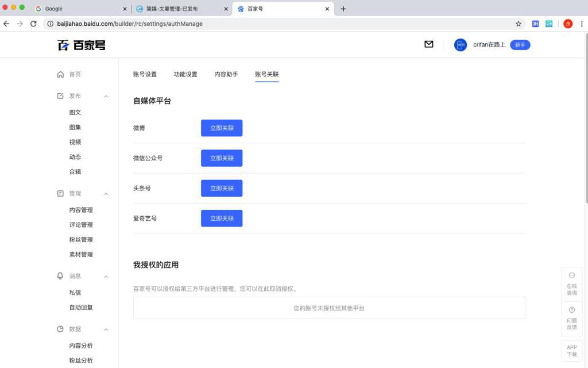
Task: Open 图集 publishing
Action: [75, 127]
